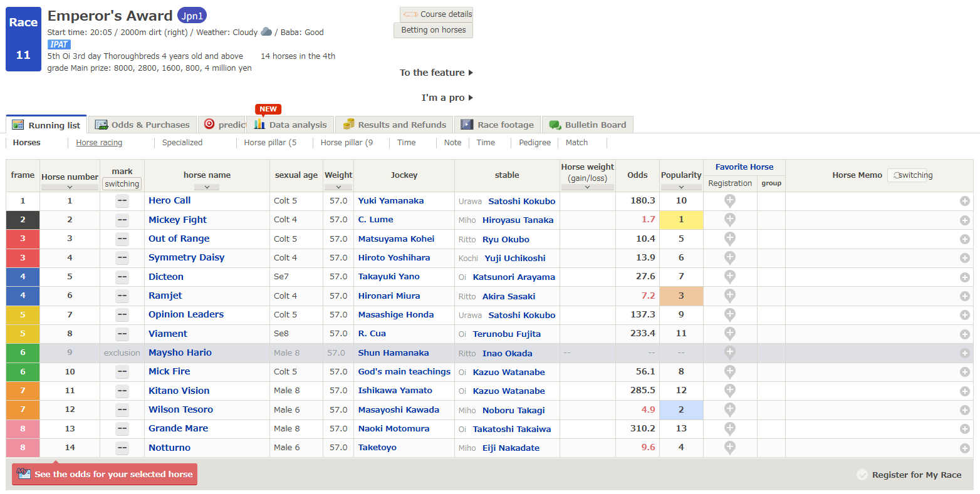
Task: Register Symmetry Daisy as favorite
Action: 729,257
